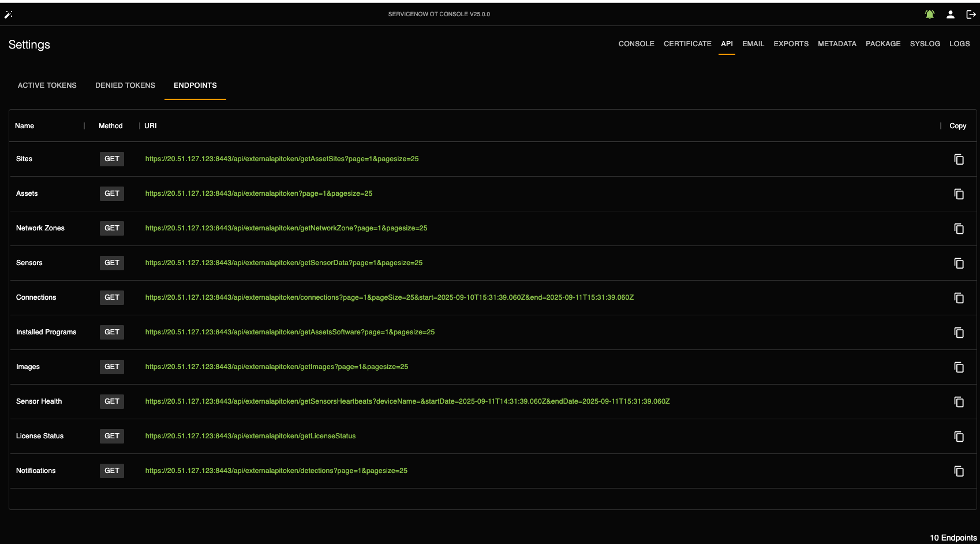Click the GET badge for Connections
The image size is (980, 544).
coord(111,297)
